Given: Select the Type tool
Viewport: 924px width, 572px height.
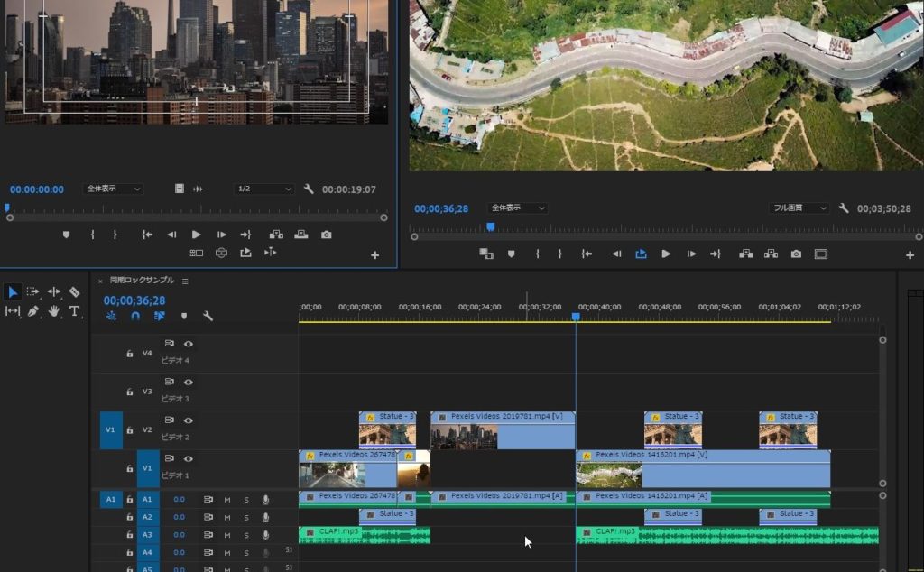Looking at the screenshot, I should click(x=74, y=311).
